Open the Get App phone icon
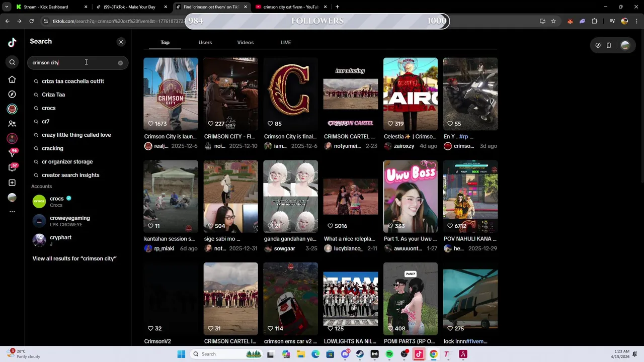Viewport: 644px width, 362px height. pyautogui.click(x=609, y=45)
